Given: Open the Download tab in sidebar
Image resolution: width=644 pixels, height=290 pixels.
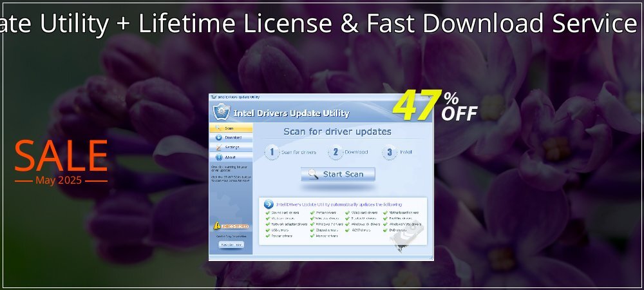Looking at the screenshot, I should [231, 138].
